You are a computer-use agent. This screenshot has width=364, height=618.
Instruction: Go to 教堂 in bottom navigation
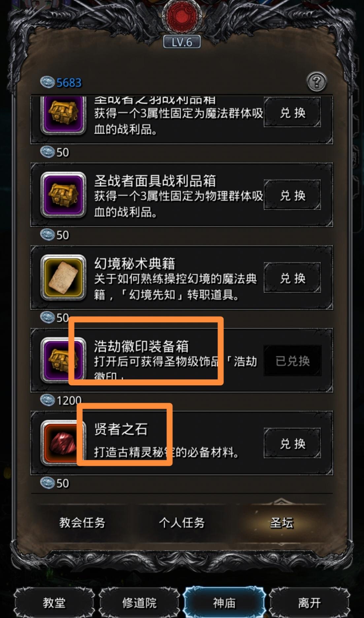coord(54,602)
